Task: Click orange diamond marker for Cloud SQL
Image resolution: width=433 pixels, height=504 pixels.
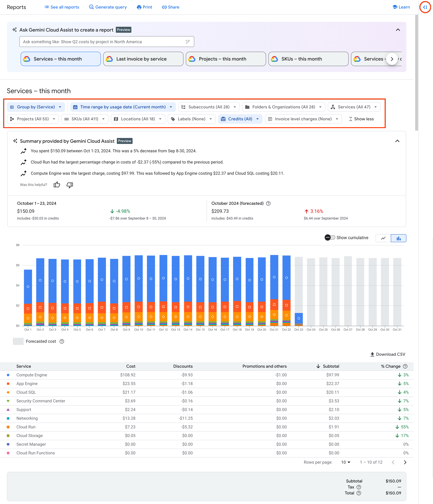Action: [x=8, y=392]
